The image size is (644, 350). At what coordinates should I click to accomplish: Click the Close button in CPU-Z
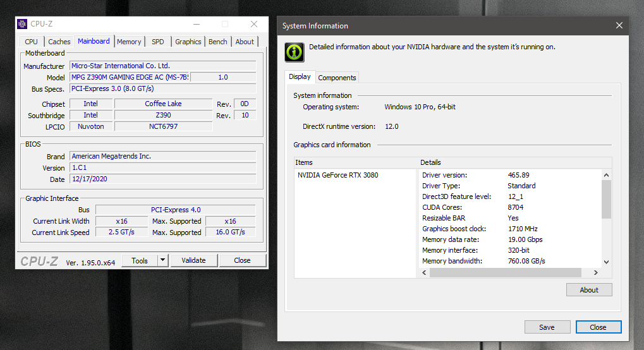(242, 260)
